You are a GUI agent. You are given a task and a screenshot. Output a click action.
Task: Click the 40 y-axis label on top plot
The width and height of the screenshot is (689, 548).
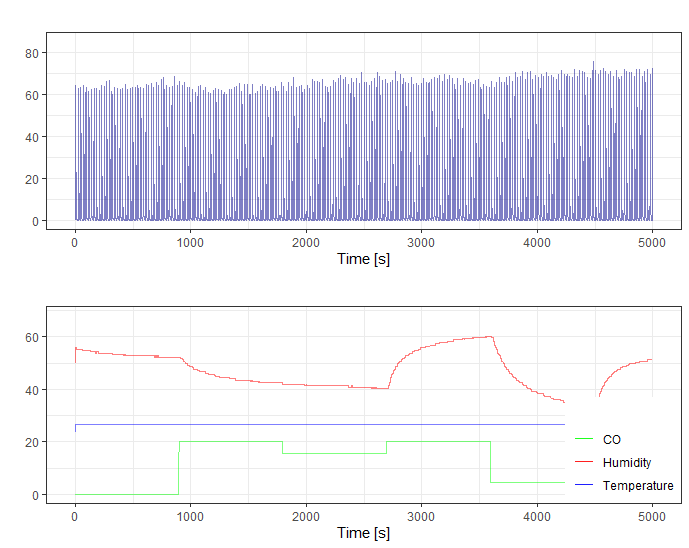click(32, 137)
